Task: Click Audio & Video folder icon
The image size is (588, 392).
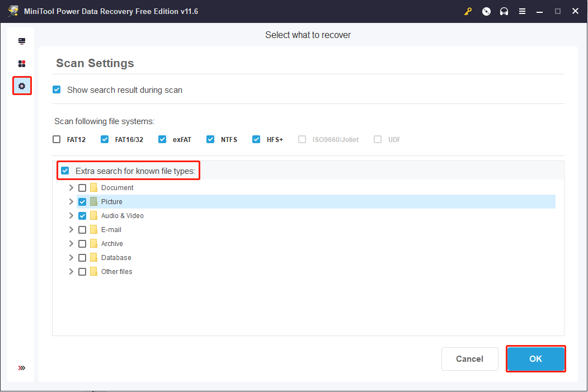Action: [x=94, y=215]
